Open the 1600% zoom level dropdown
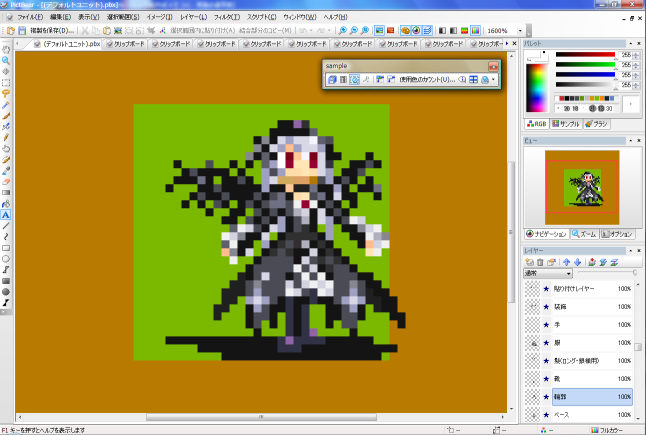The width and height of the screenshot is (646, 435). [520, 31]
